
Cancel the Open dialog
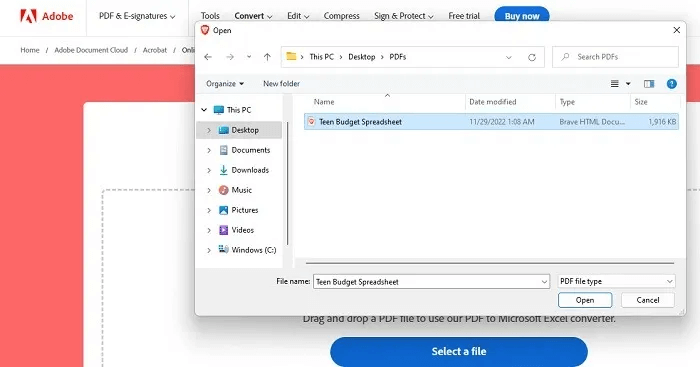pos(648,300)
